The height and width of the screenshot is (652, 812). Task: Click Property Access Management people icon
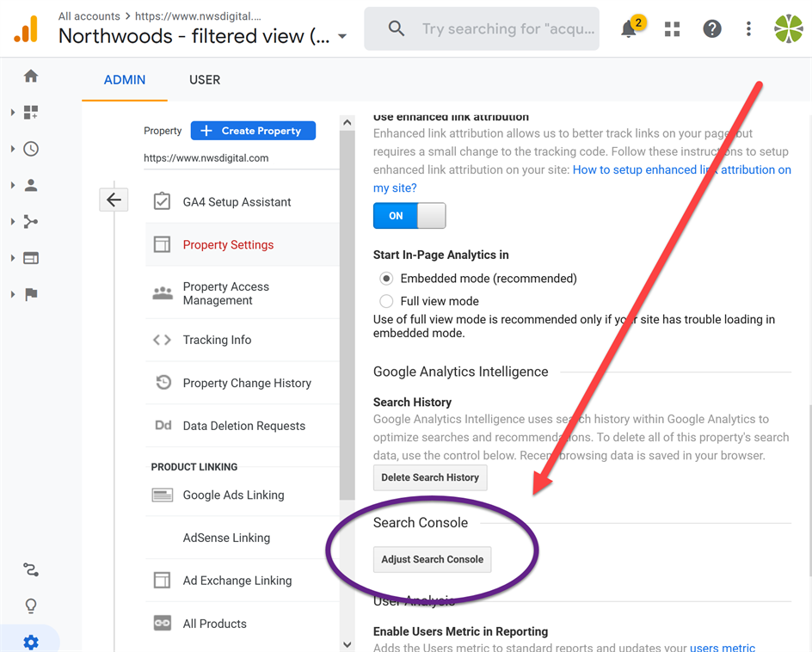coord(163,293)
